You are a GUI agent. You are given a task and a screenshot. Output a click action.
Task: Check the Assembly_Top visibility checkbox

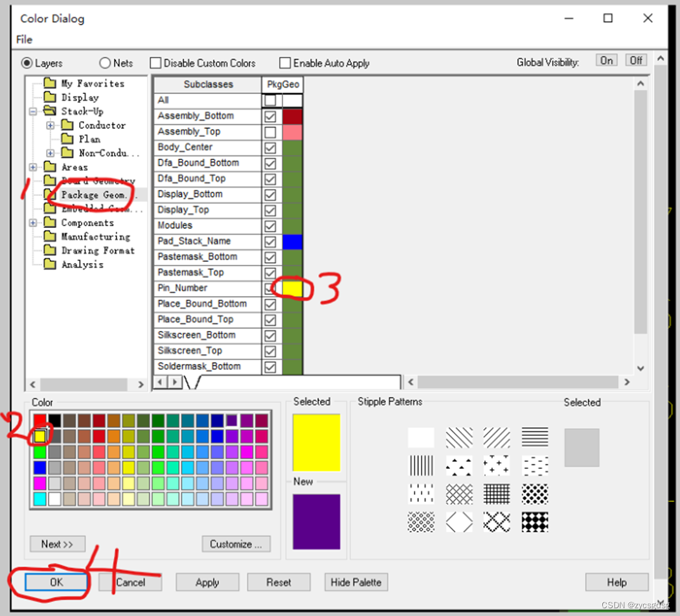[270, 132]
